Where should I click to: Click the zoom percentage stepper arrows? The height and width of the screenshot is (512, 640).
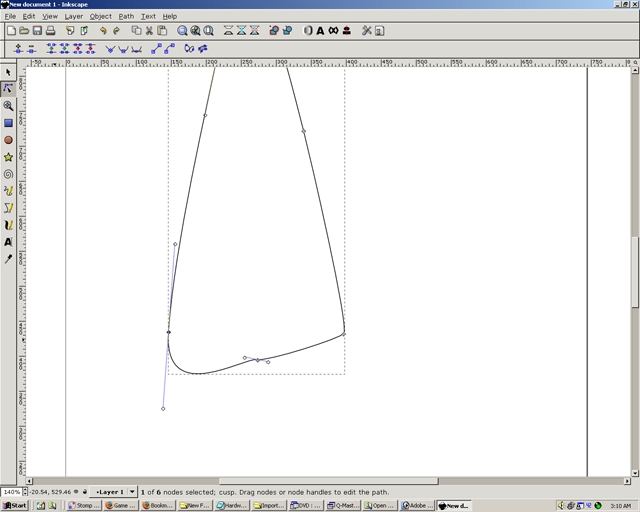click(25, 492)
